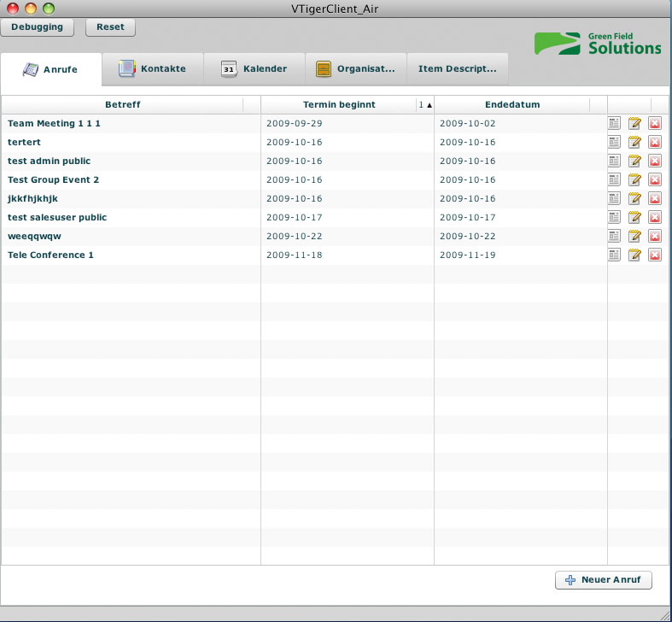
Task: Create a new call with Neuer Anruf
Action: pos(604,580)
